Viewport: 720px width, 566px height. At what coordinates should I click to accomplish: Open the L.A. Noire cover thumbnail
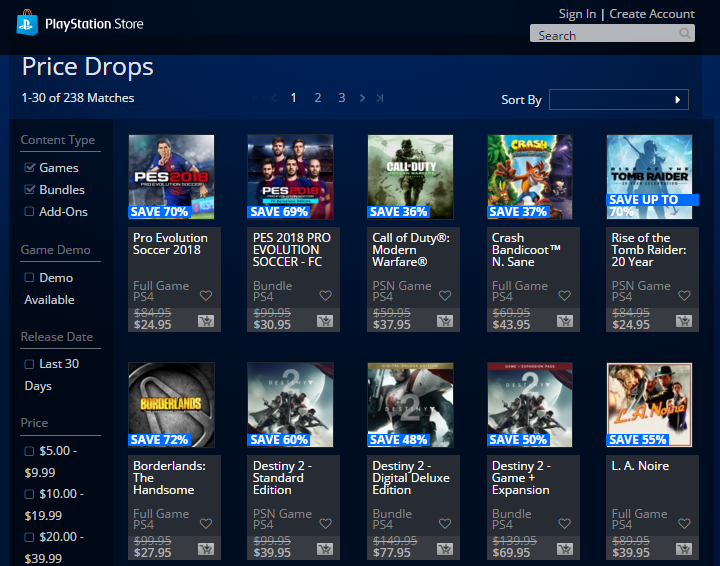[649, 405]
